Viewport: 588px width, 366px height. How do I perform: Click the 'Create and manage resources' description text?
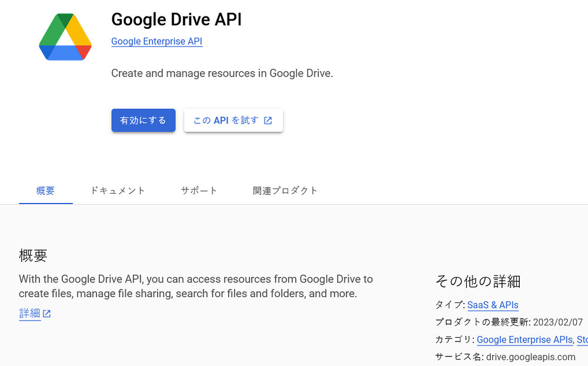tap(222, 73)
